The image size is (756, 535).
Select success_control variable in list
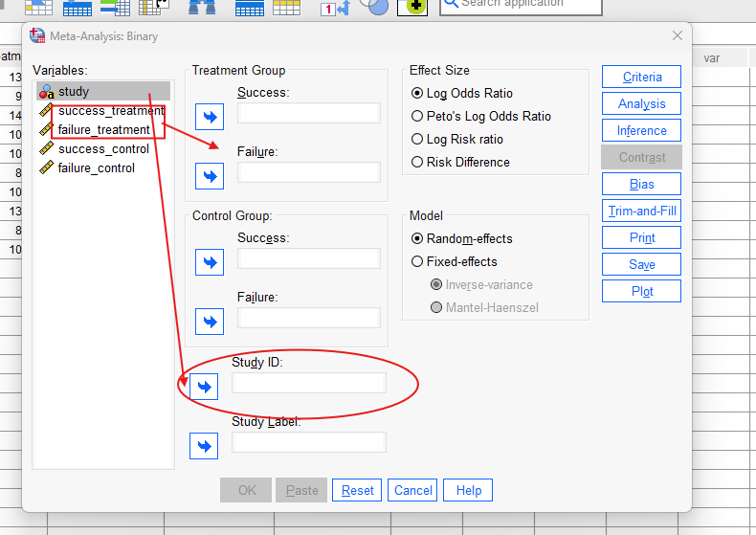[x=102, y=149]
